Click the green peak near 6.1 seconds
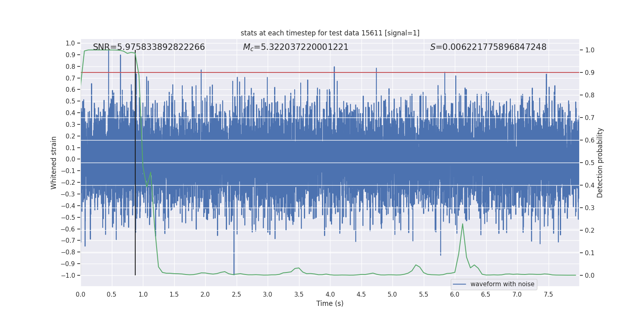The image size is (644, 322). [x=462, y=225]
